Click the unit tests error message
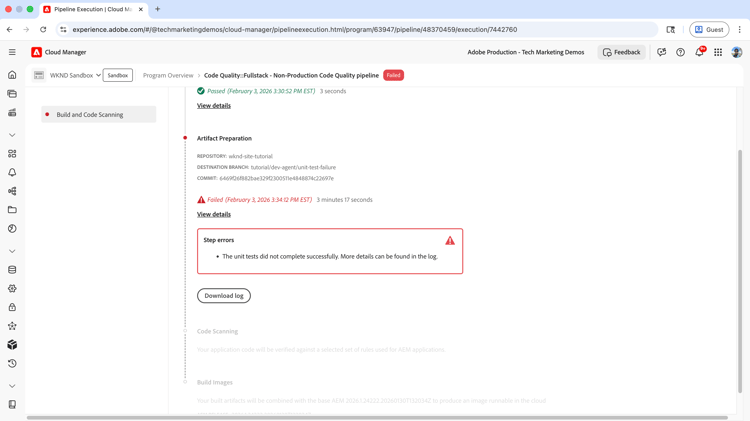 pyautogui.click(x=330, y=256)
